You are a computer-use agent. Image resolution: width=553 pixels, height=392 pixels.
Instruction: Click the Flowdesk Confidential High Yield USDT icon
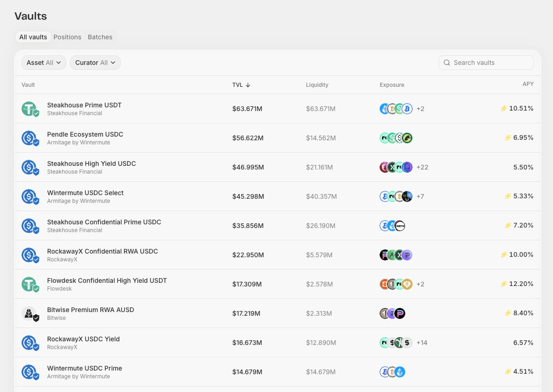(30, 284)
